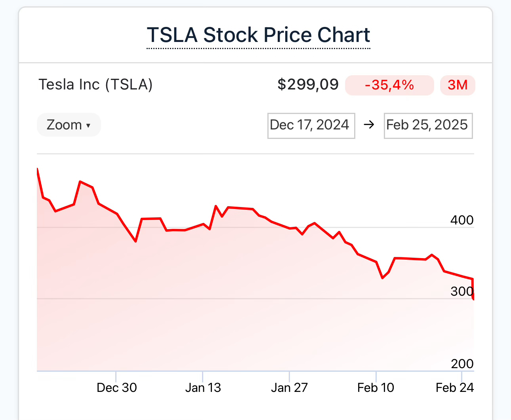Choose the Feb 10 date tick label

click(x=376, y=388)
